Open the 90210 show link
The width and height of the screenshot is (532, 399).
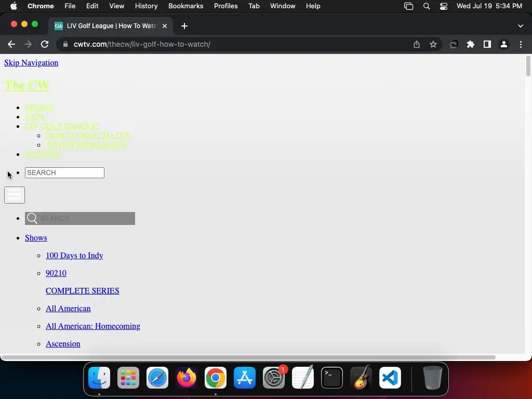coord(56,273)
